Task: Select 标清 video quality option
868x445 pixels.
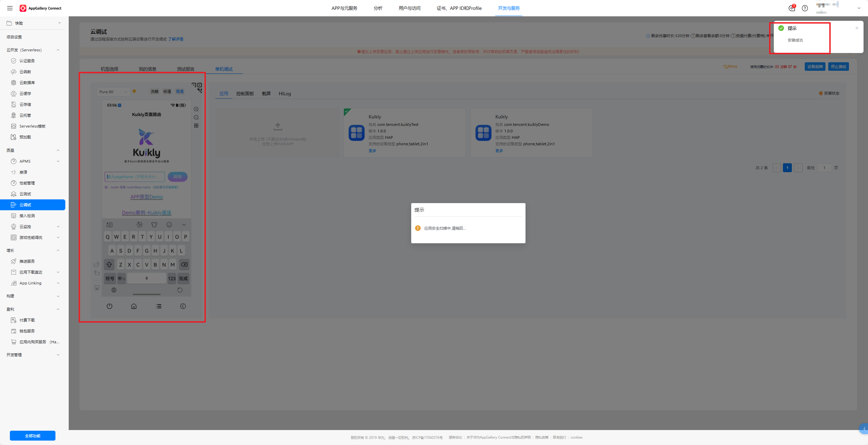Action: tap(167, 92)
